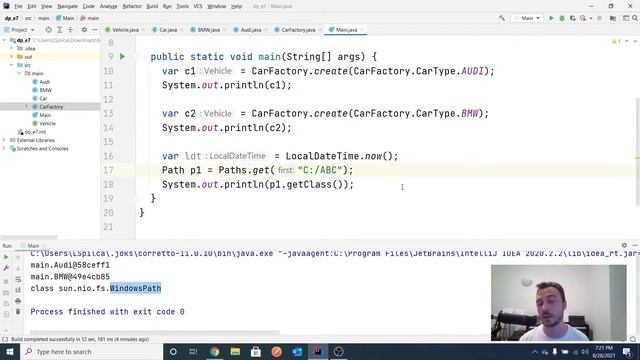This screenshot has width=640, height=360.
Task: Open Project panel gear options
Action: coord(84,30)
